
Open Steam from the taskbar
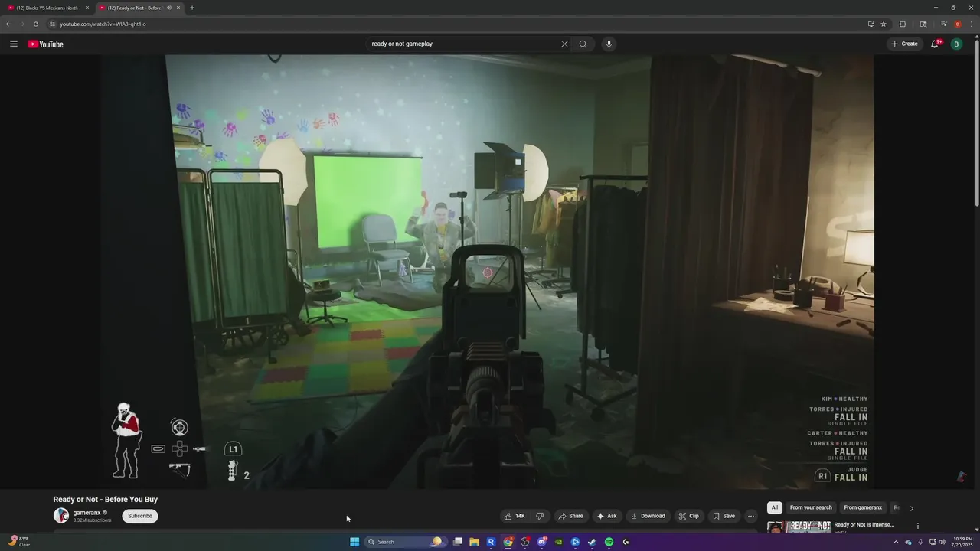tap(592, 542)
